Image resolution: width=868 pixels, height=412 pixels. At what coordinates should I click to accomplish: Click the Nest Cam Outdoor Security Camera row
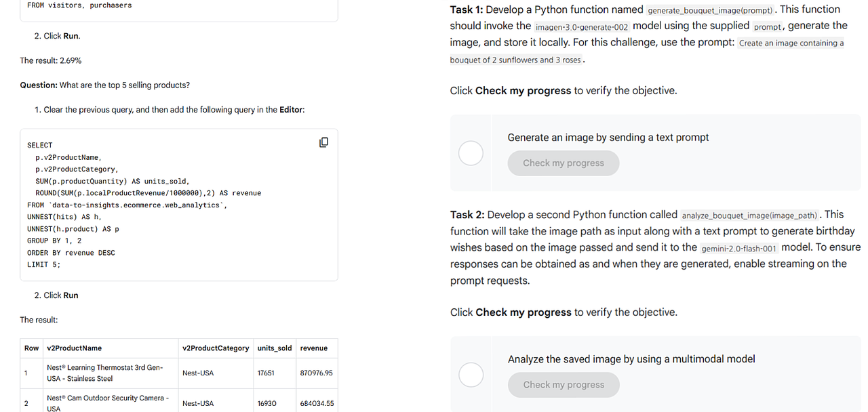coord(179,401)
